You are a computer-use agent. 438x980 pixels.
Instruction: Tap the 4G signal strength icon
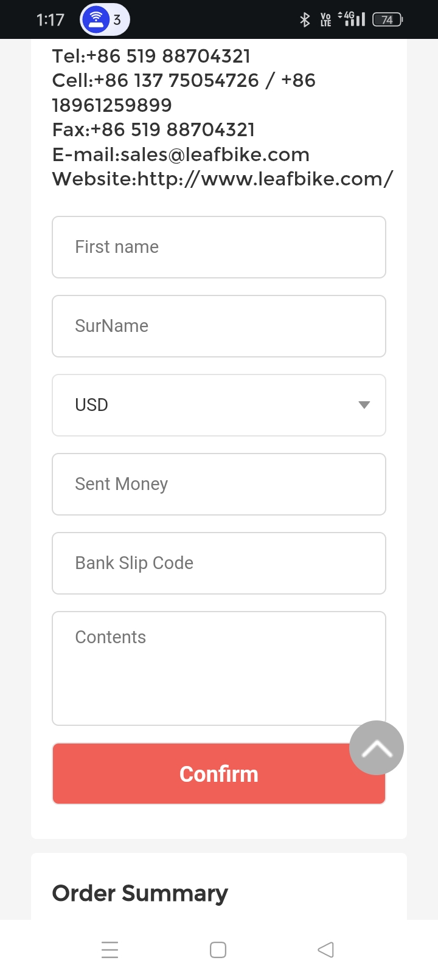[352, 19]
